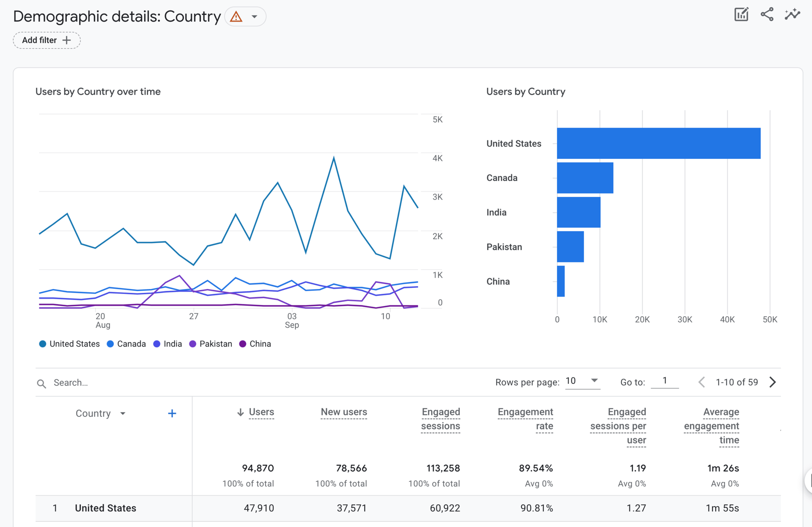Sort by the New users column header
This screenshot has height=527, width=812.
click(344, 412)
